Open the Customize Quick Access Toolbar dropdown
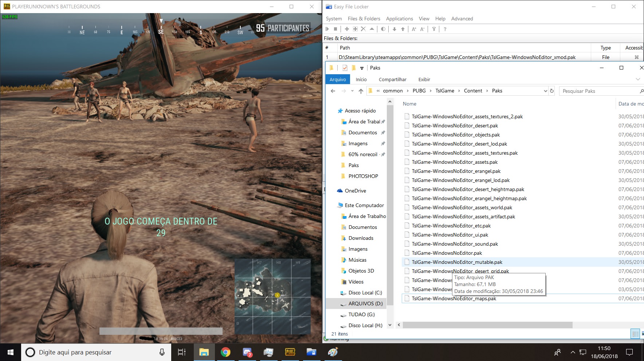This screenshot has height=361, width=644. [362, 68]
